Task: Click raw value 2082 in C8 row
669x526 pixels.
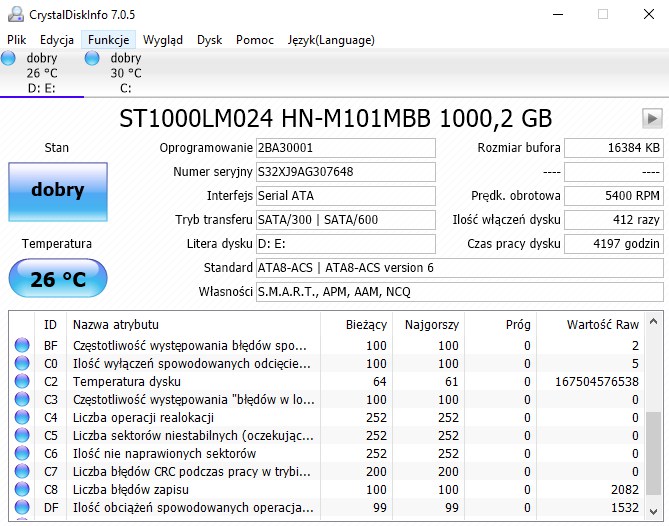Action: click(625, 489)
